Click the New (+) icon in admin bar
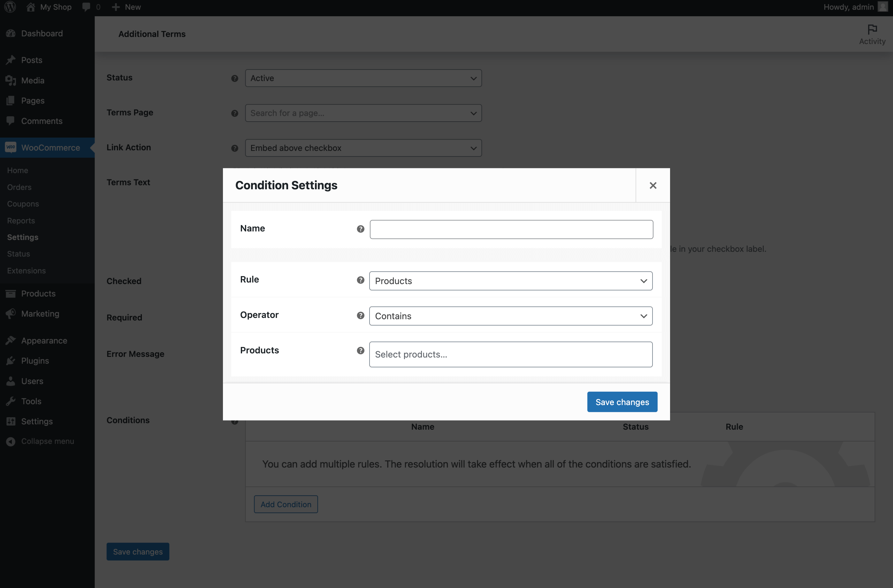This screenshot has height=588, width=893. tap(116, 7)
